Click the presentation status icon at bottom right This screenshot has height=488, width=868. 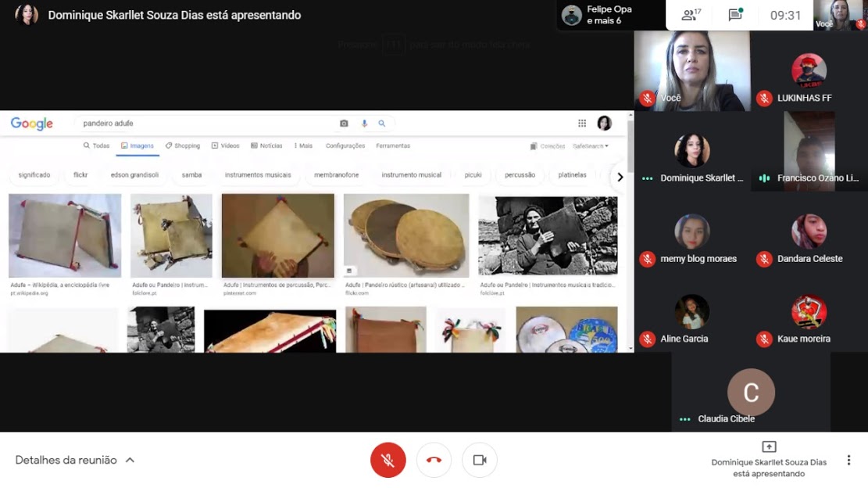(769, 447)
